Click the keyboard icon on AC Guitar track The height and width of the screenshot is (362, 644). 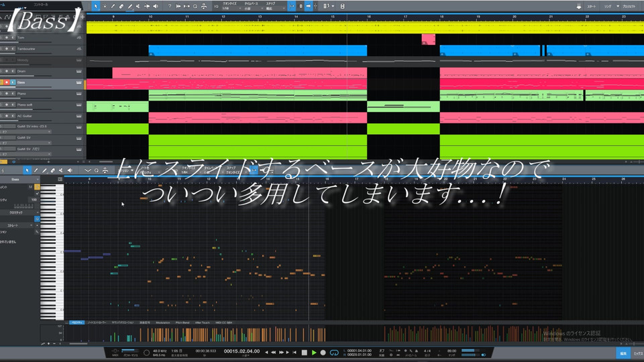click(79, 116)
